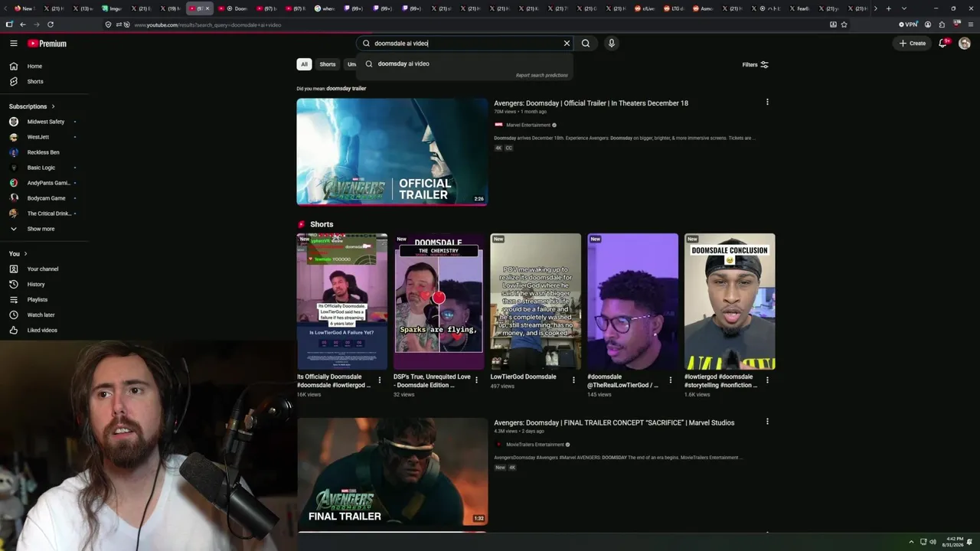Screen dimensions: 980x551
Task: Open Midwest Safety channel subscription
Action: (44, 122)
